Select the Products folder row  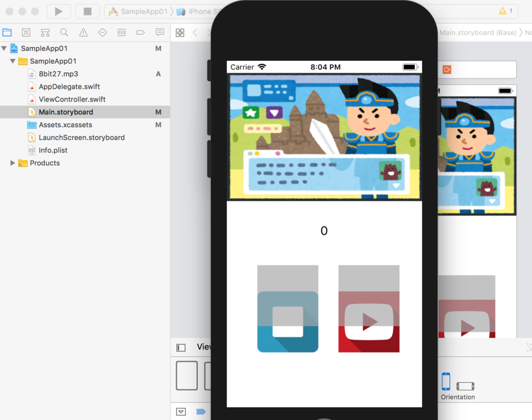(85, 163)
